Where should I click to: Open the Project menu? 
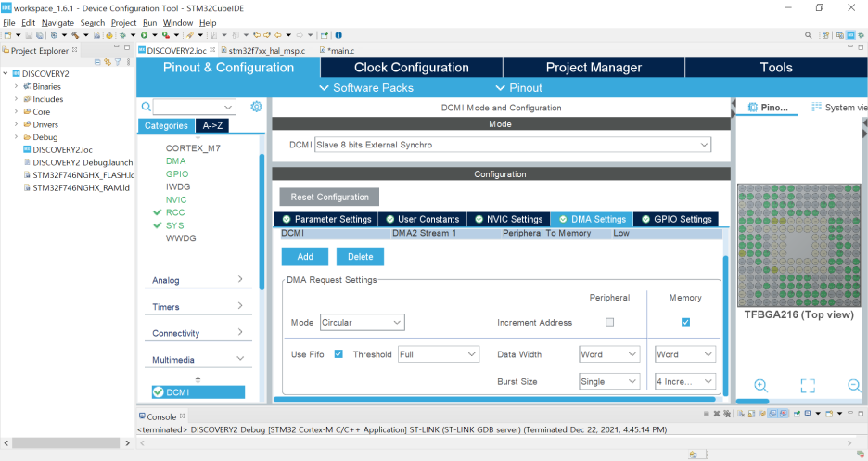(x=123, y=22)
